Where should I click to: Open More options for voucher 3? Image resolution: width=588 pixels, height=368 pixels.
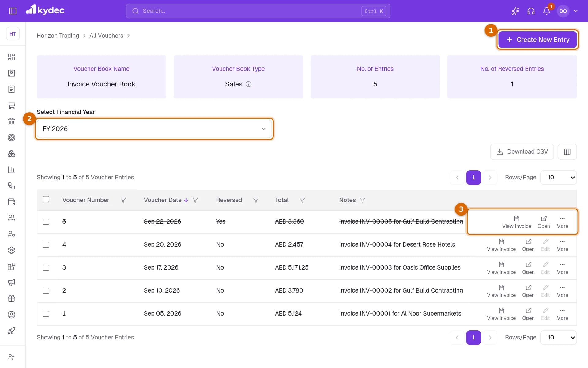[x=562, y=268]
